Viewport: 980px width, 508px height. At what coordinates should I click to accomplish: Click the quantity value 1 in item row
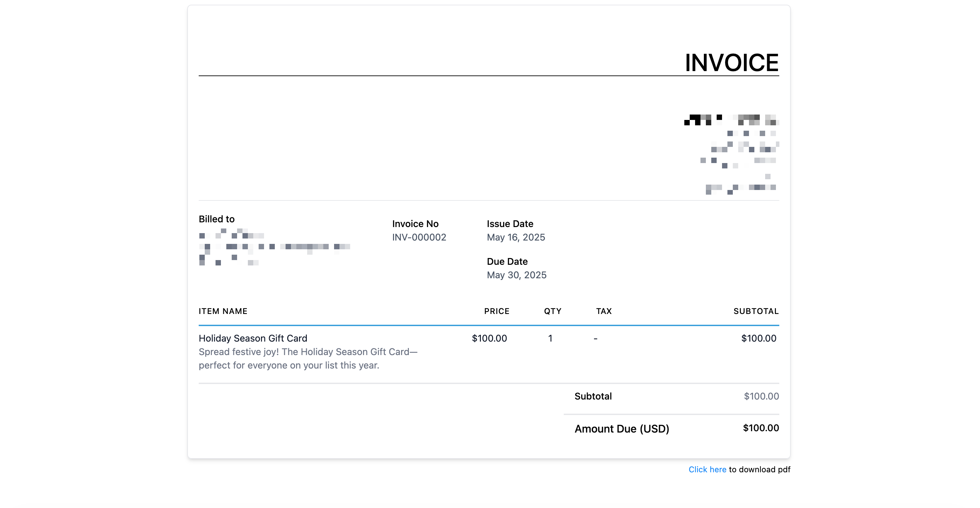[550, 338]
